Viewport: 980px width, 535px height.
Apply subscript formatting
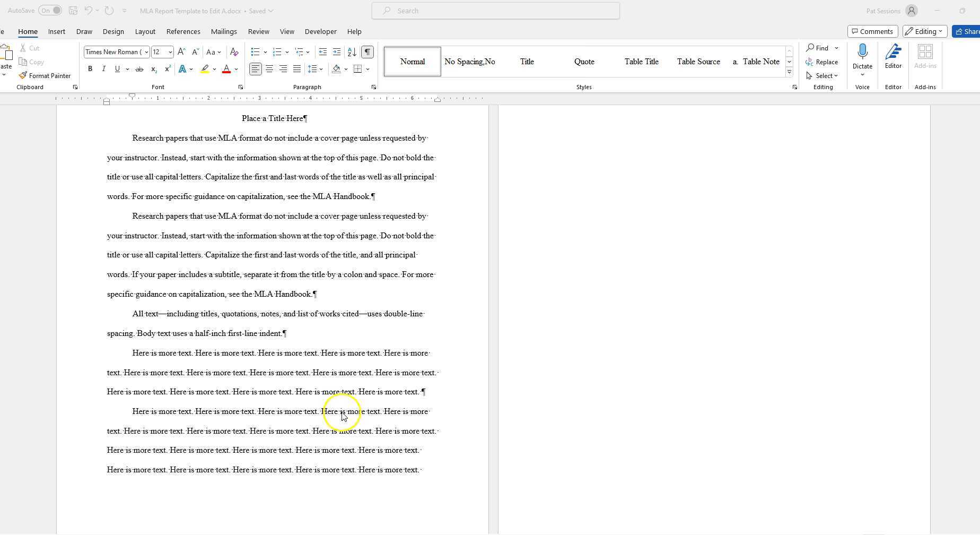153,68
